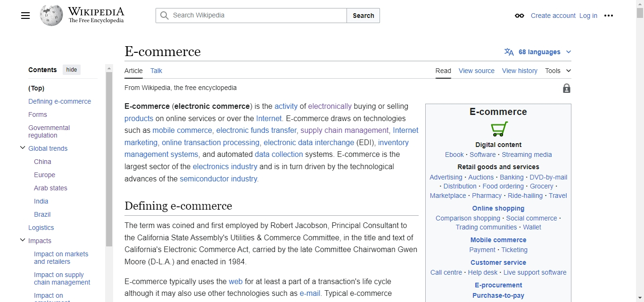Click the page protection padlock icon

(567, 88)
